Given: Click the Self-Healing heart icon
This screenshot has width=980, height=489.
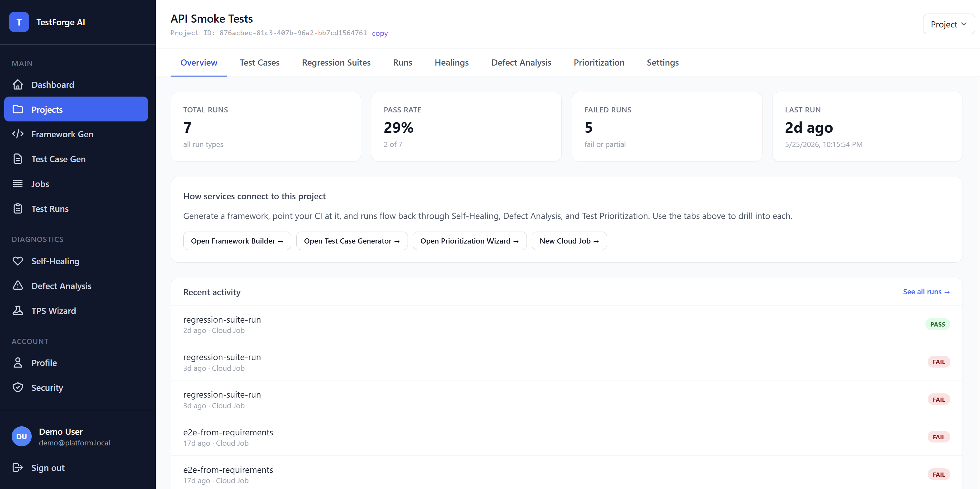Looking at the screenshot, I should pyautogui.click(x=18, y=261).
